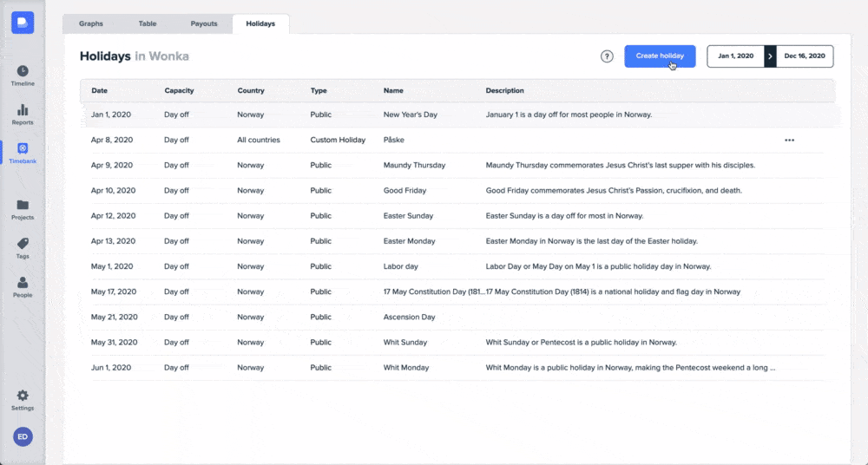The width and height of the screenshot is (868, 465).
Task: Open the Reports section
Action: click(x=23, y=115)
